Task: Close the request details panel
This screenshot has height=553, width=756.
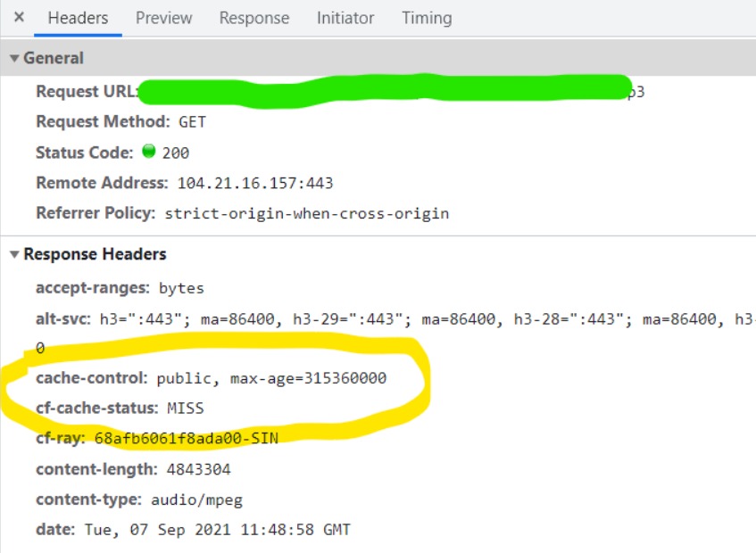Action: 20,17
